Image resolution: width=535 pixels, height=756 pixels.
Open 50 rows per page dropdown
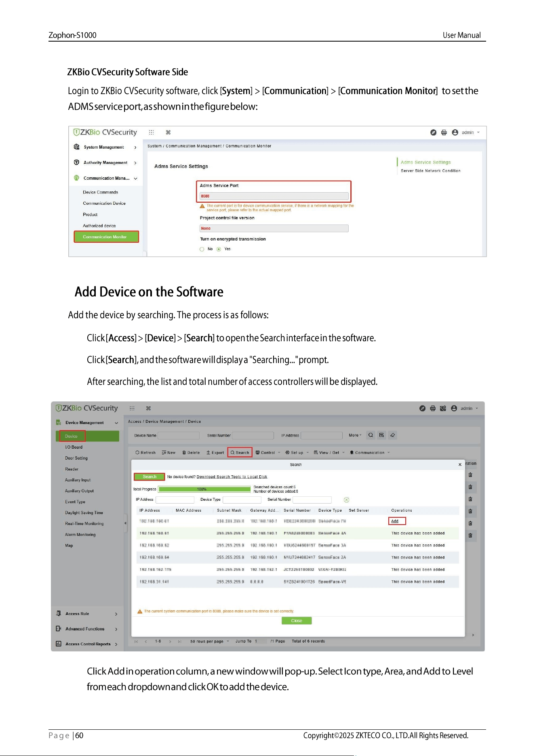tap(210, 641)
